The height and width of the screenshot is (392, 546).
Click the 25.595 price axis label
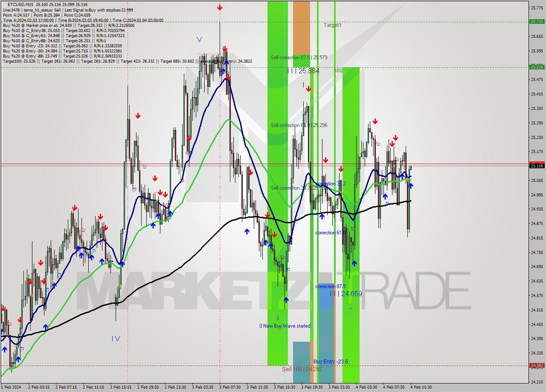point(537,51)
